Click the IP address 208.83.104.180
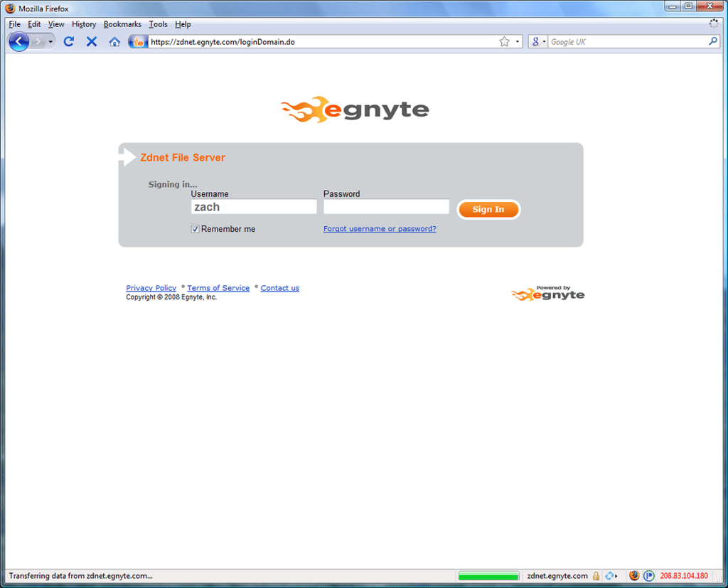Viewport: 728px width, 588px height. click(x=684, y=576)
